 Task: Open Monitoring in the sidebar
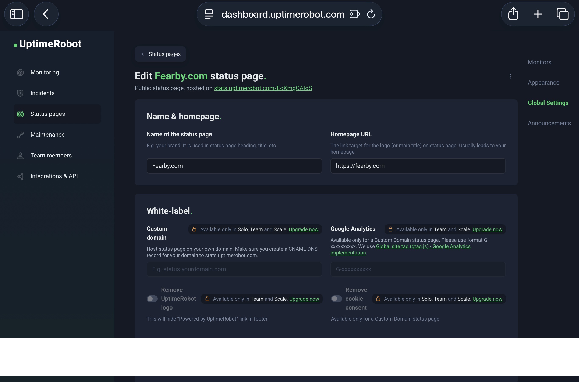(x=57, y=73)
